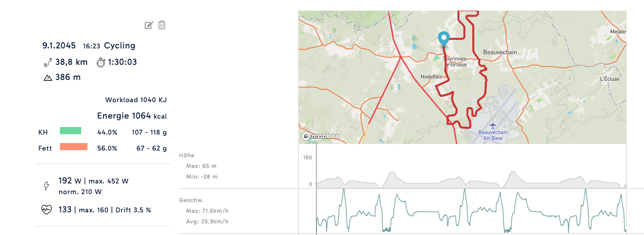Click the green KH carbohydrate bar
Screen dimensions: 644x235
click(71, 131)
